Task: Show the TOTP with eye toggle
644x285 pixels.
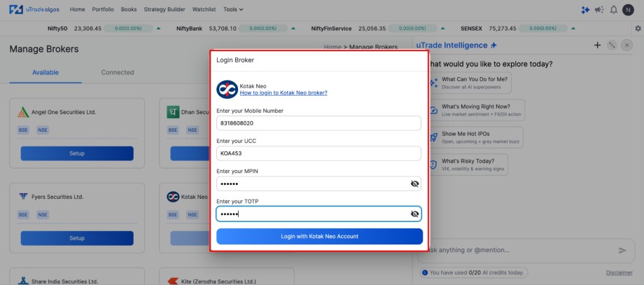Action: (414, 214)
